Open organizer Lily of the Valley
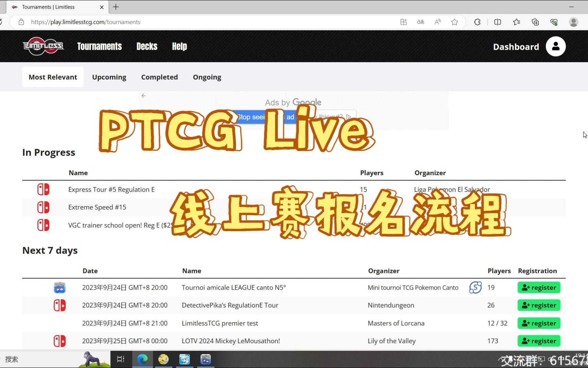The width and height of the screenshot is (588, 368). point(392,341)
